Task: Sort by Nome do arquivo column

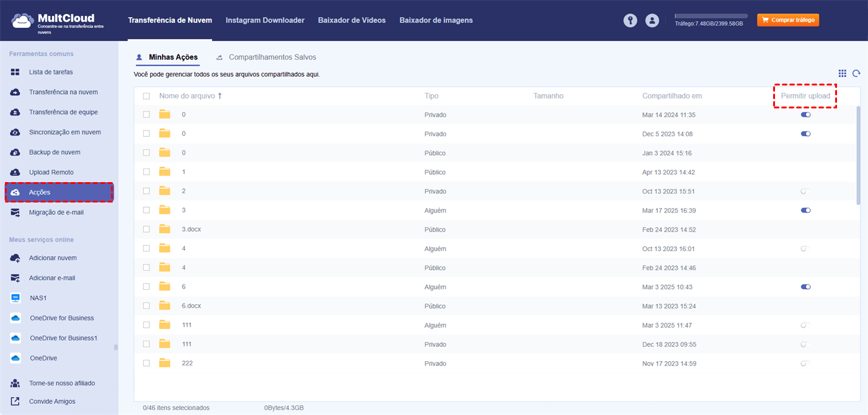Action: click(x=190, y=96)
